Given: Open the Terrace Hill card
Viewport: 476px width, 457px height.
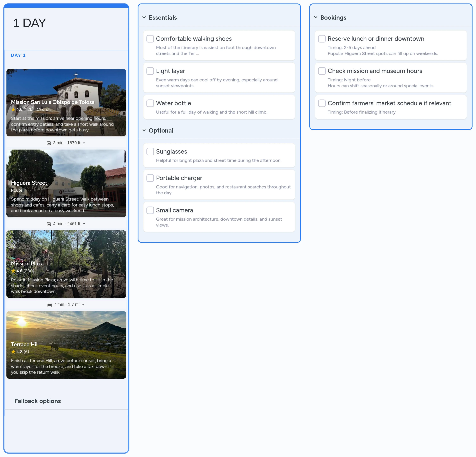Looking at the screenshot, I should (x=66, y=345).
